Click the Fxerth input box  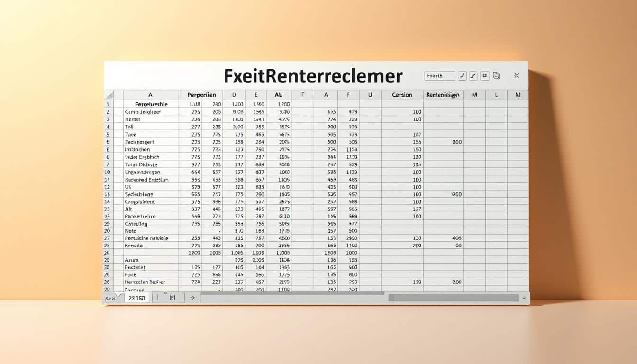440,76
